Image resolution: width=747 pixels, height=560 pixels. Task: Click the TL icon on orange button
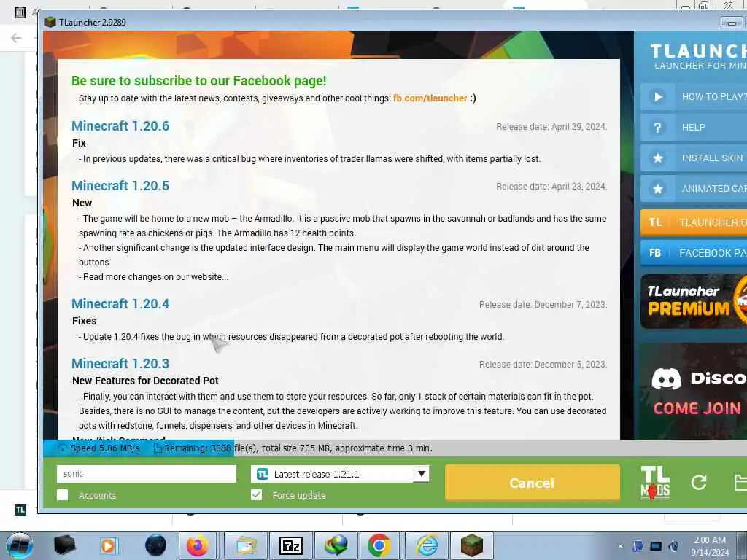pyautogui.click(x=656, y=222)
